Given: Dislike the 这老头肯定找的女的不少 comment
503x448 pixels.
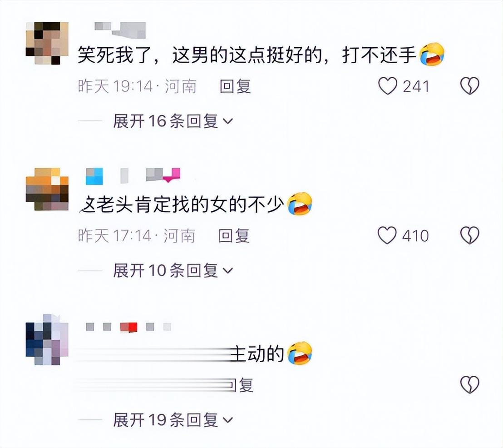Looking at the screenshot, I should click(x=470, y=235).
